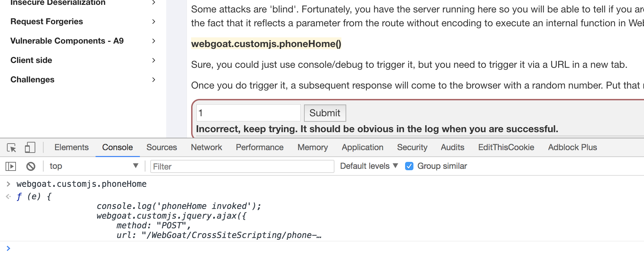Show the console sidebar panel icon
This screenshot has height=256, width=644.
point(11,166)
